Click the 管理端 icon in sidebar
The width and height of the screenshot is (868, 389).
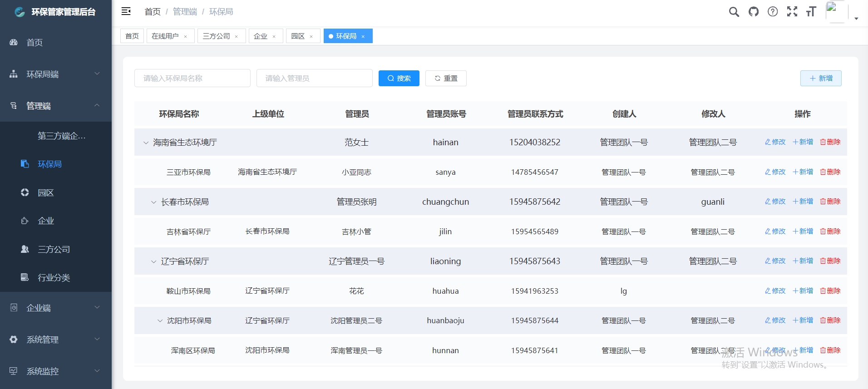(14, 106)
